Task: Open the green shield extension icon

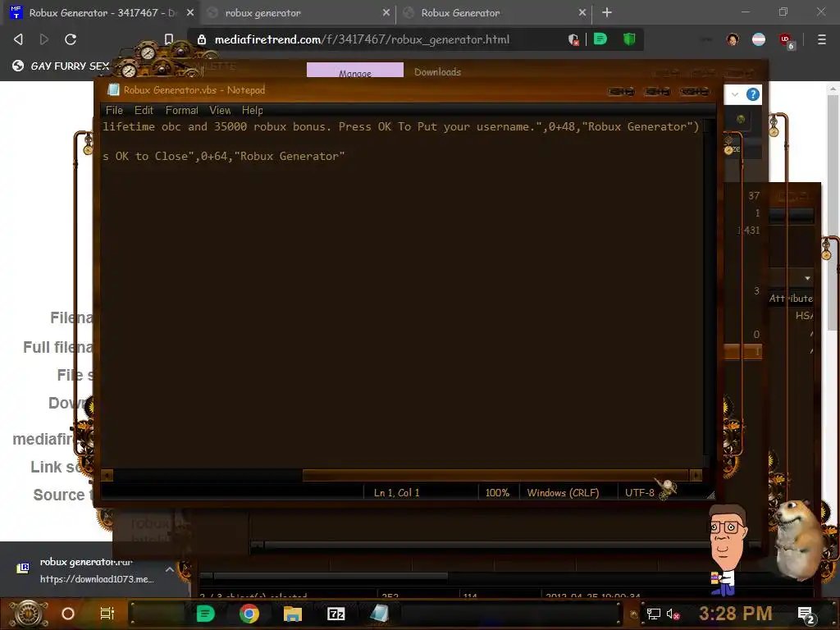Action: [629, 39]
